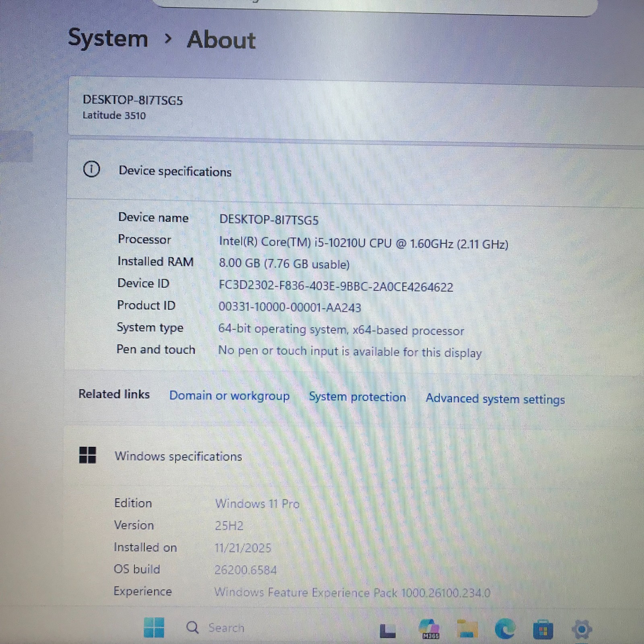Click the Experience label
Image resolution: width=644 pixels, height=644 pixels.
[142, 591]
